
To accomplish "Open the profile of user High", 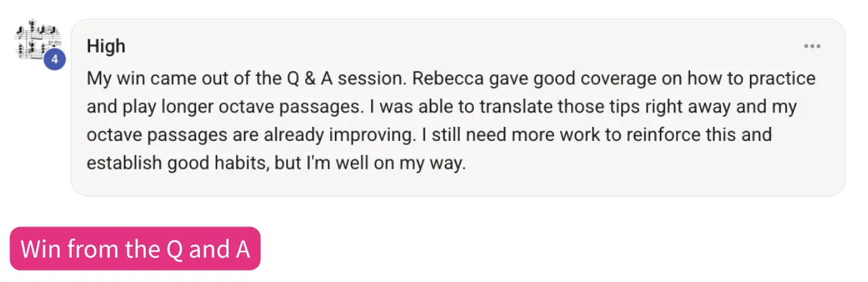I will [106, 47].
